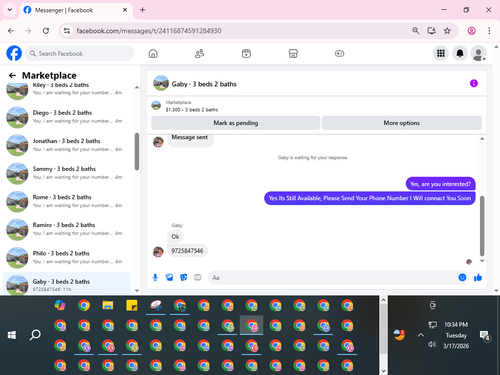Open the Copilot taskbar icon

60,305
